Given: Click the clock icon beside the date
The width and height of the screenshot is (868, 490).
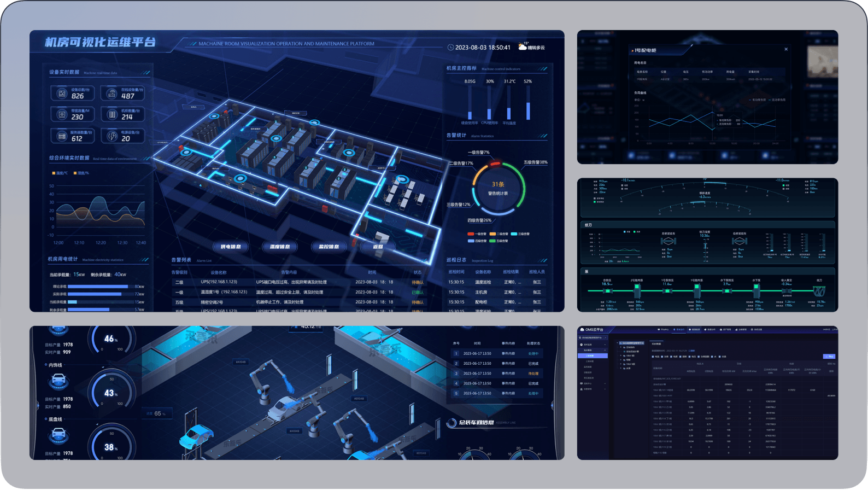Looking at the screenshot, I should click(x=451, y=48).
